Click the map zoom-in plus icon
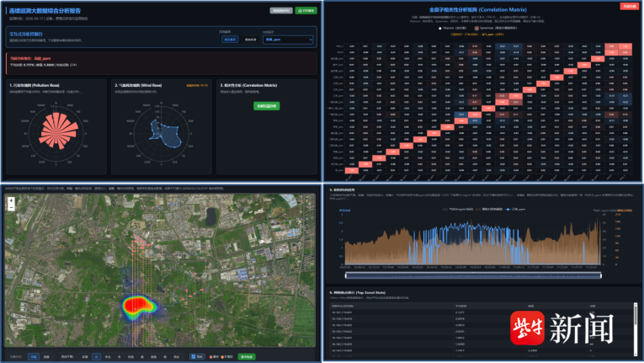 tap(11, 200)
